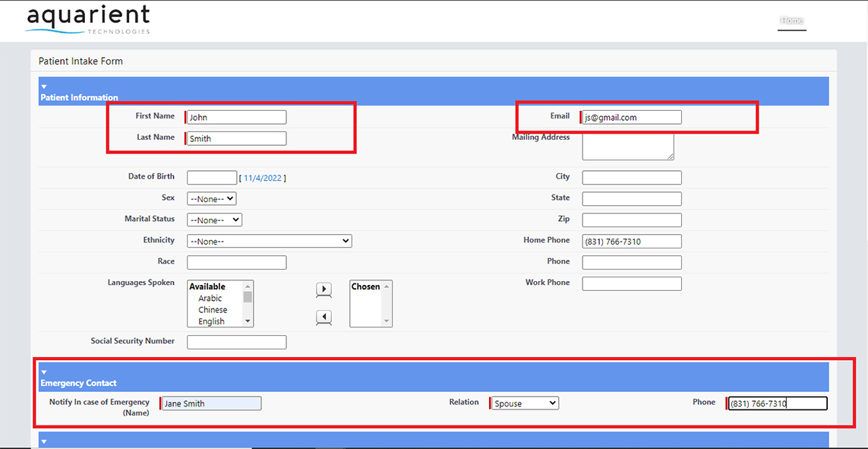Collapse the Emergency Contact section
Viewport: 868px width, 449px height.
point(44,372)
